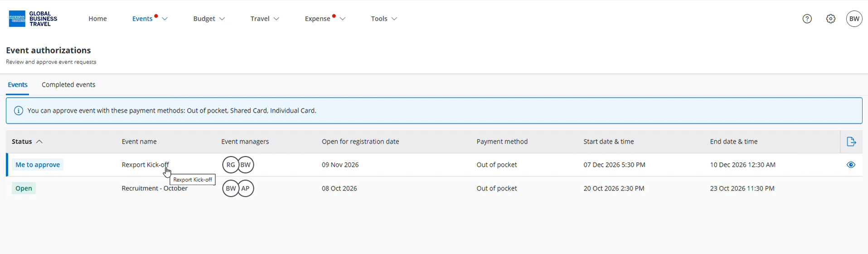Click the 20 Oct 2026 2:30 PM start time
The height and width of the screenshot is (254, 868).
click(x=614, y=188)
